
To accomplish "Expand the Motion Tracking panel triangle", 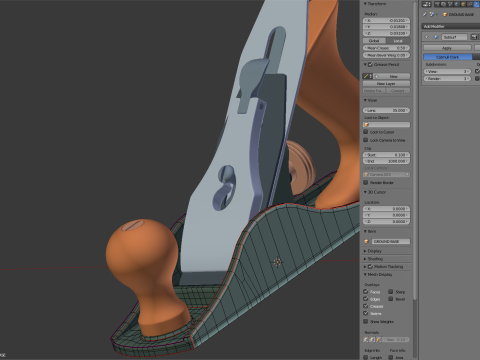I will 365,266.
